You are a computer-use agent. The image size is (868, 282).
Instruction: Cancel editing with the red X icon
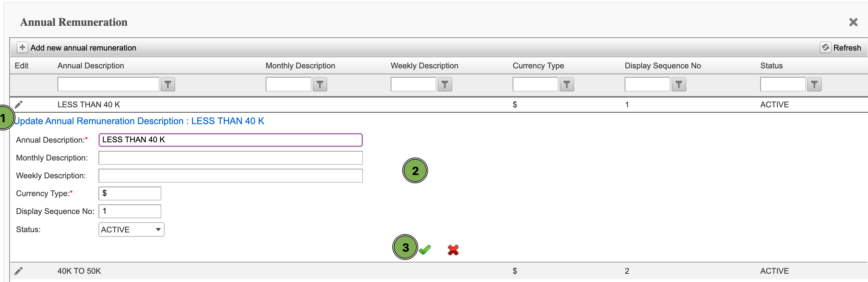pyautogui.click(x=453, y=250)
